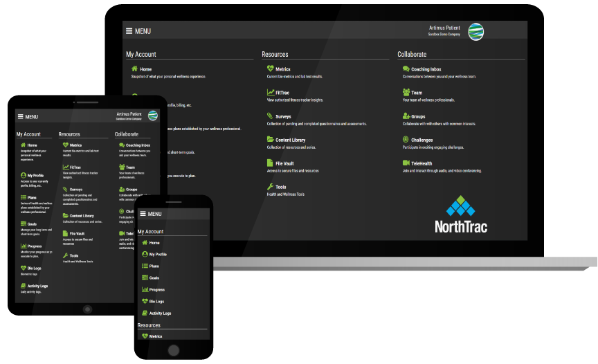Open Content Library on the tablet
The height and width of the screenshot is (364, 598).
click(x=82, y=216)
